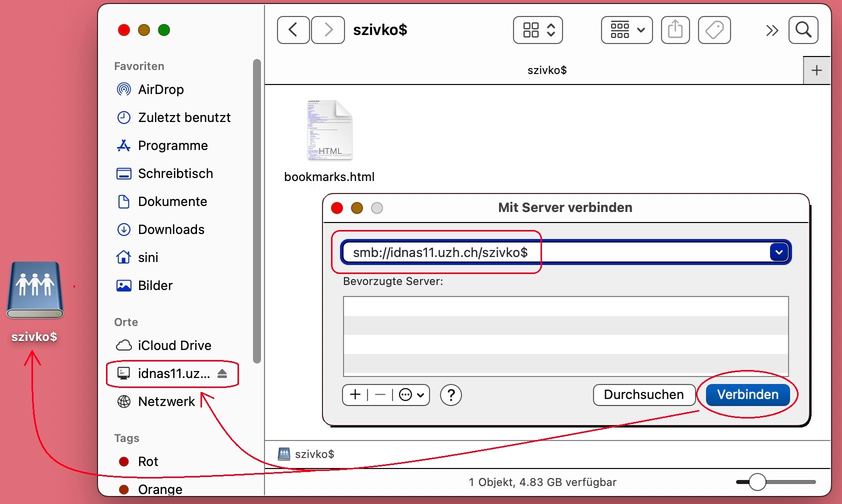Open the Tags icon in the toolbar
The image size is (842, 504).
point(714,30)
